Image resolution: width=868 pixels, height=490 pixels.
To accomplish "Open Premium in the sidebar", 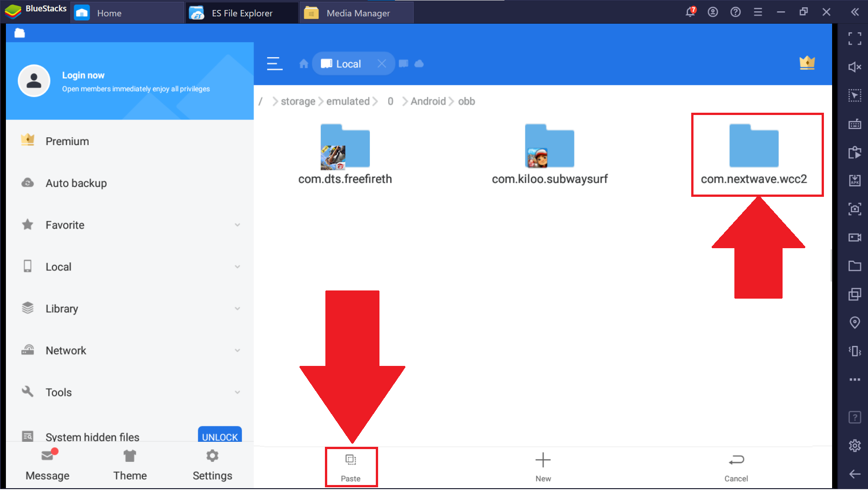I will (130, 141).
